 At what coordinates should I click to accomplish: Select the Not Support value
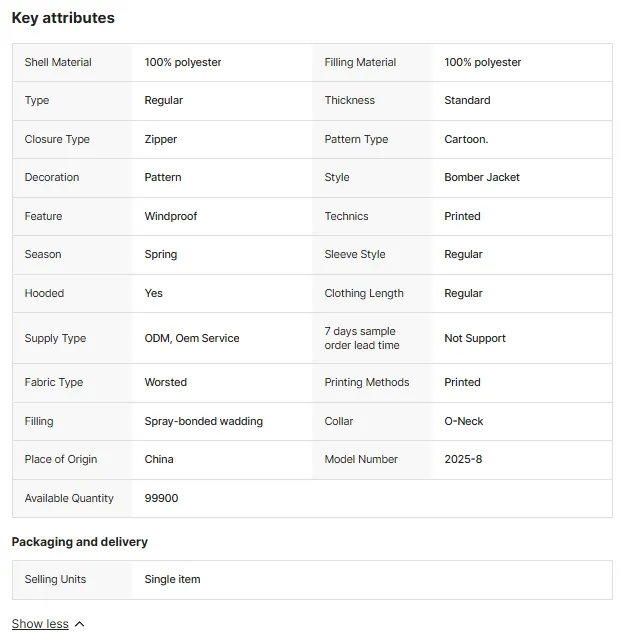[x=475, y=338]
